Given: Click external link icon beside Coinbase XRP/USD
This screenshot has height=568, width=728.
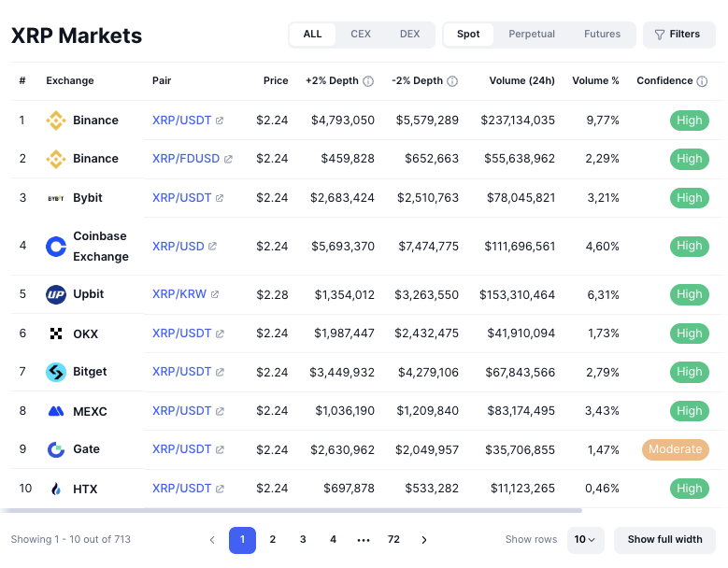Looking at the screenshot, I should [x=212, y=247].
